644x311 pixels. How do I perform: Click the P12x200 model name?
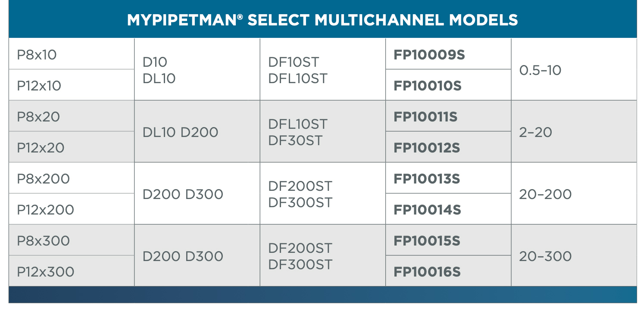coord(46,210)
